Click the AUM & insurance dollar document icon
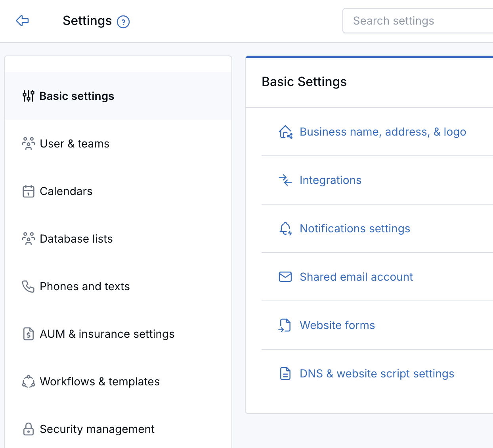The image size is (493, 448). [29, 334]
